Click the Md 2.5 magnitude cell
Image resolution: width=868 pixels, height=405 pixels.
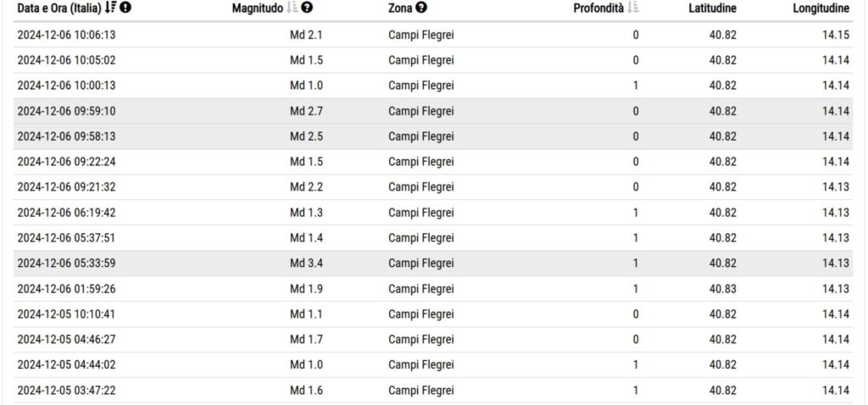coord(306,136)
